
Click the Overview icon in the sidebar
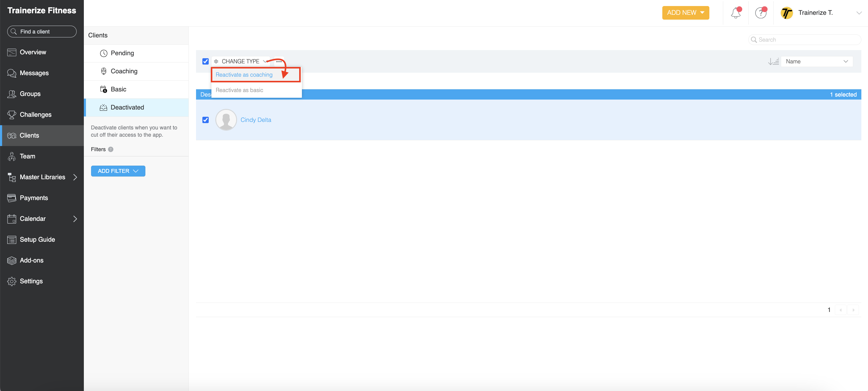(x=12, y=52)
